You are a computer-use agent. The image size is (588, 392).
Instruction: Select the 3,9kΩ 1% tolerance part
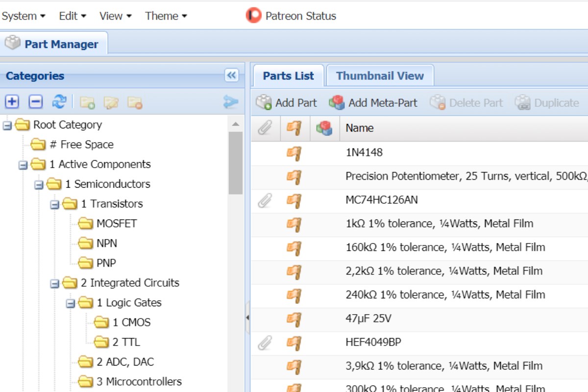coord(444,366)
